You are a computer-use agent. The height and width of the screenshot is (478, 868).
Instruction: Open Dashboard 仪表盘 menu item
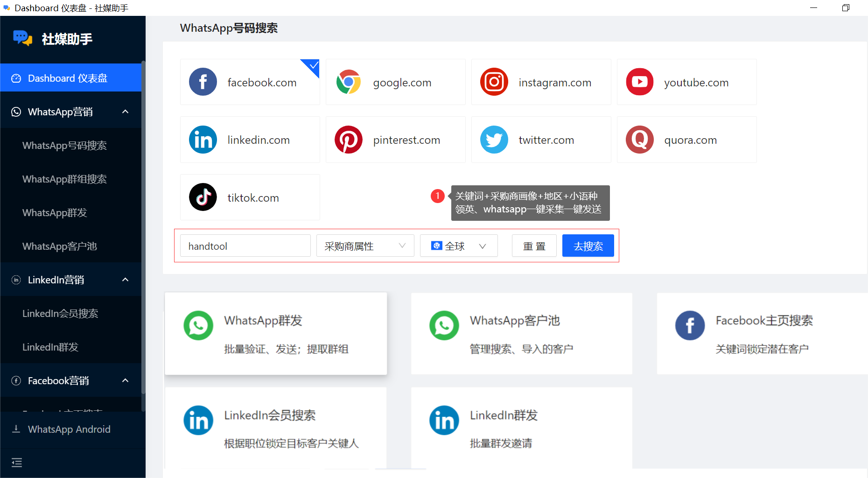coord(71,78)
